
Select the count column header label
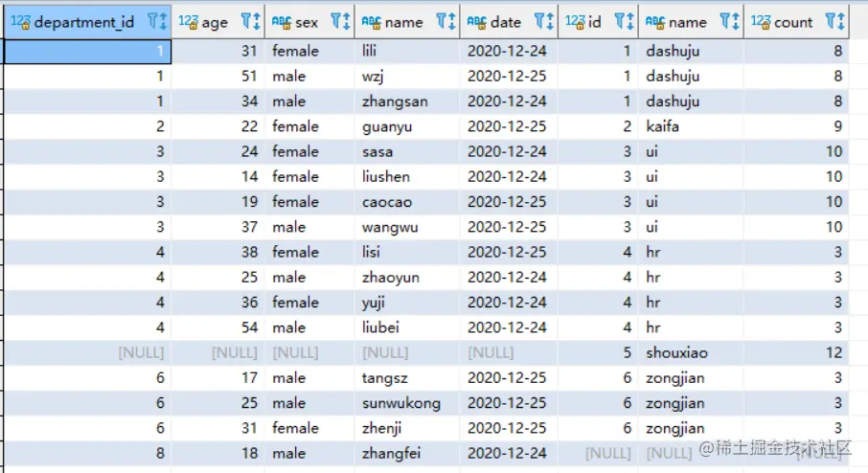[x=793, y=22]
